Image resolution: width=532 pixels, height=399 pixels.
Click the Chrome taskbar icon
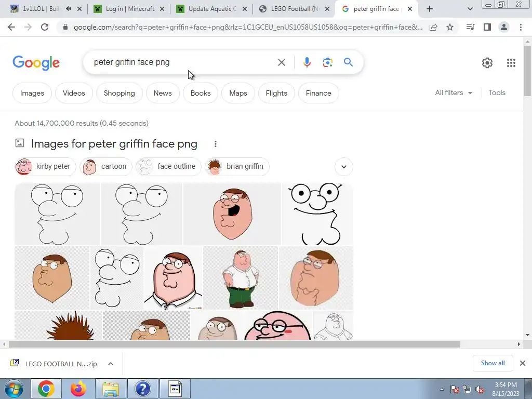point(46,389)
